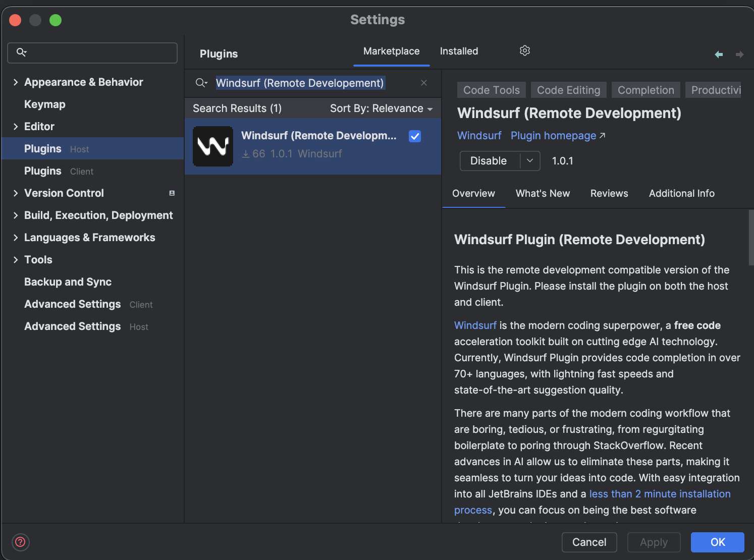Click the Windsurf plugin logo thumbnail
The image size is (754, 560).
[x=213, y=146]
